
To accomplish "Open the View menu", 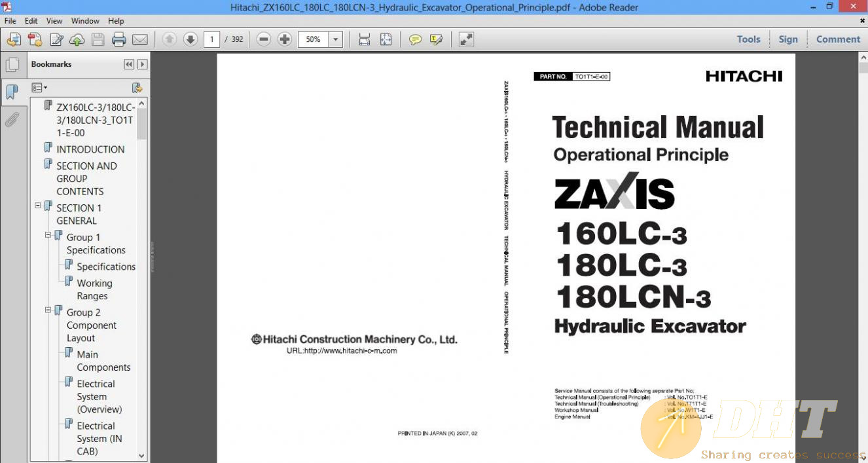I will (54, 21).
